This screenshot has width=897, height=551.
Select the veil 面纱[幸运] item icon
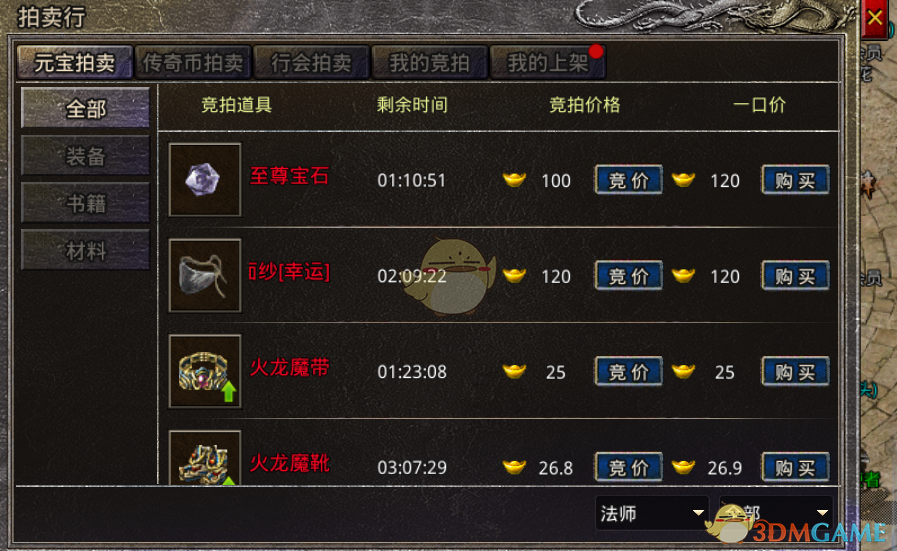(x=205, y=275)
